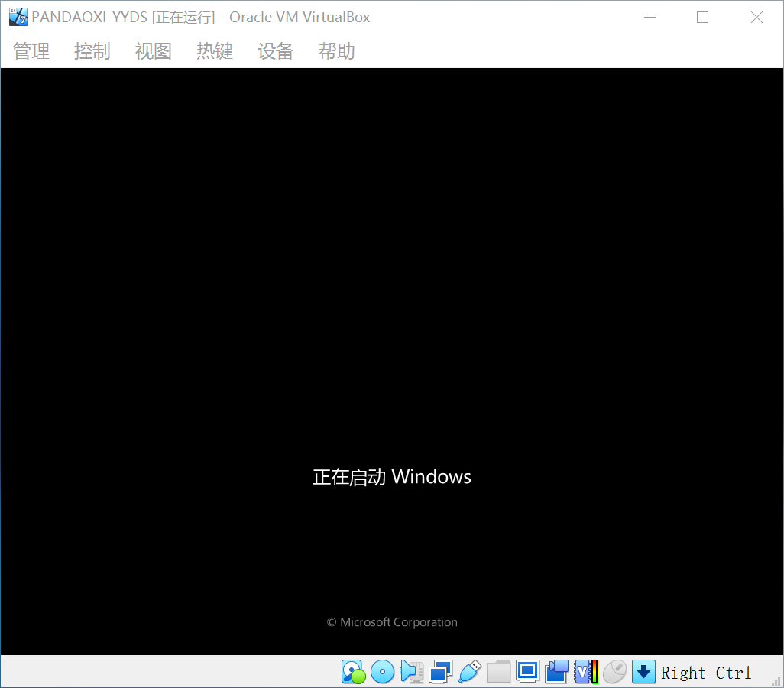784x688 pixels.
Task: Click the optical disc drive icon
Action: pyautogui.click(x=383, y=672)
